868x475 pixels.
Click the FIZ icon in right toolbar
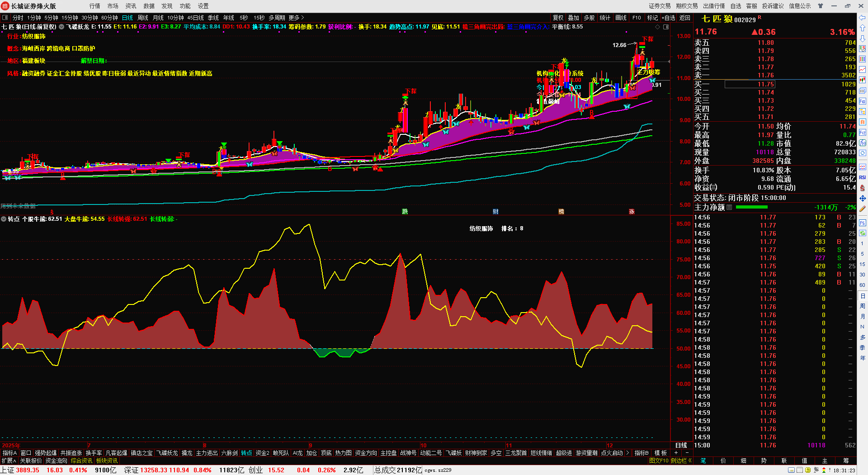pyautogui.click(x=863, y=133)
